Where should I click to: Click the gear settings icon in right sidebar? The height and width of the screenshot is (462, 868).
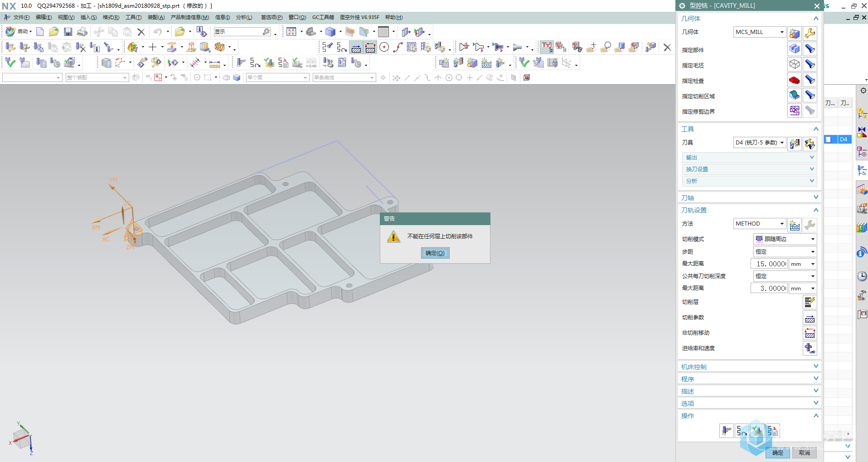tap(863, 91)
